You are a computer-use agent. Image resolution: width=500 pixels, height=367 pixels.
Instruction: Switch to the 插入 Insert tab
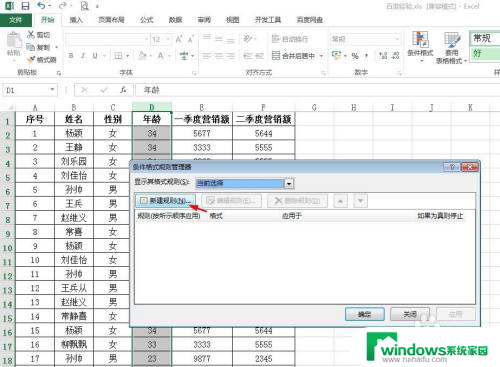tap(76, 20)
